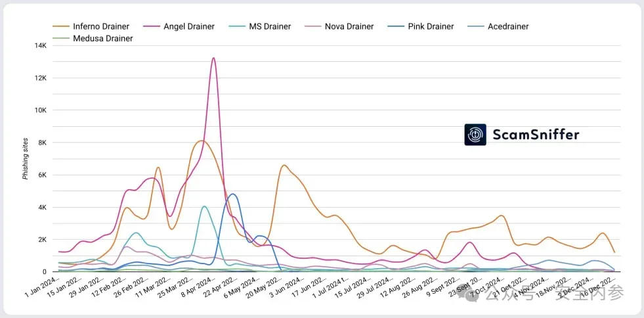Click the 1 Jan 2024 date label
Image resolution: width=644 pixels, height=318 pixels.
pos(43,288)
